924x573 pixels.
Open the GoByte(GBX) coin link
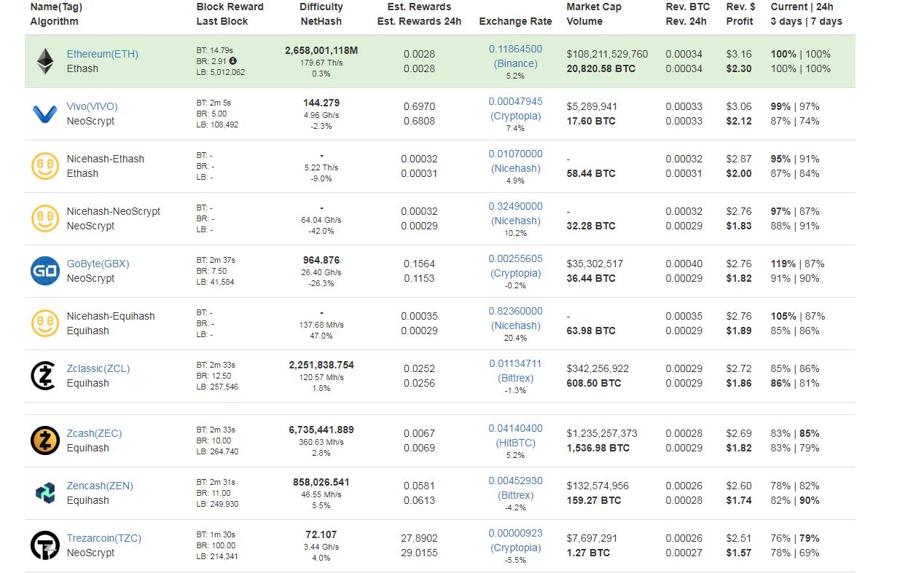98,264
